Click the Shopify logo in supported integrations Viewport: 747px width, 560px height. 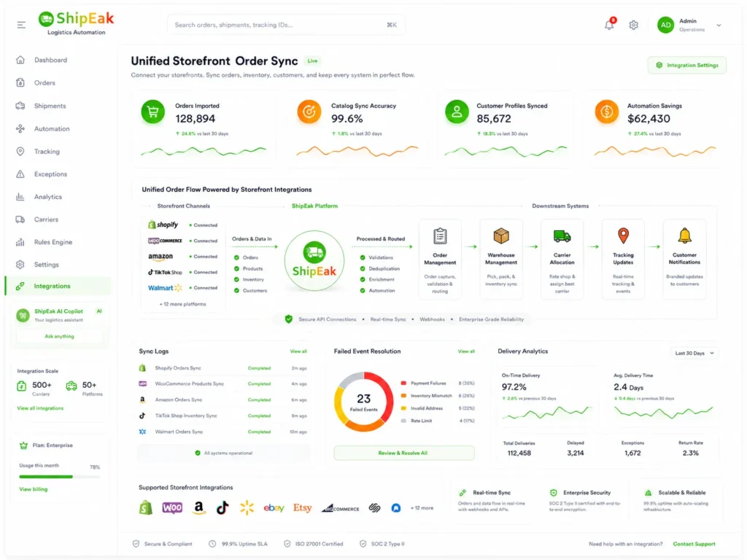point(146,507)
